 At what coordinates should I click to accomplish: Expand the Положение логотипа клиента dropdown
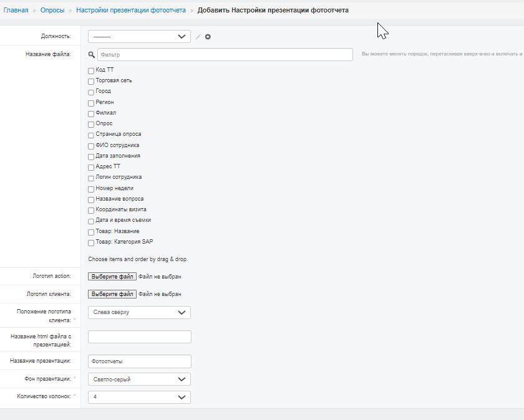tap(139, 312)
